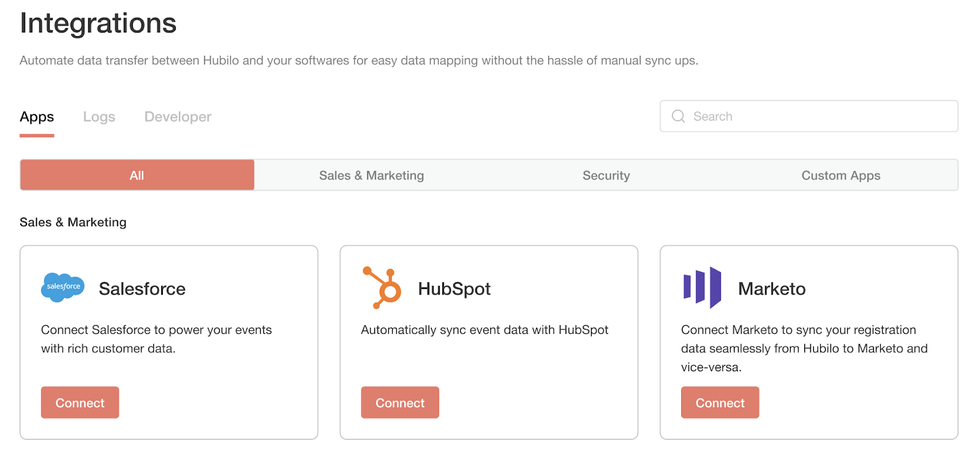This screenshot has height=460, width=980.
Task: Click the Marketo card title
Action: point(772,288)
